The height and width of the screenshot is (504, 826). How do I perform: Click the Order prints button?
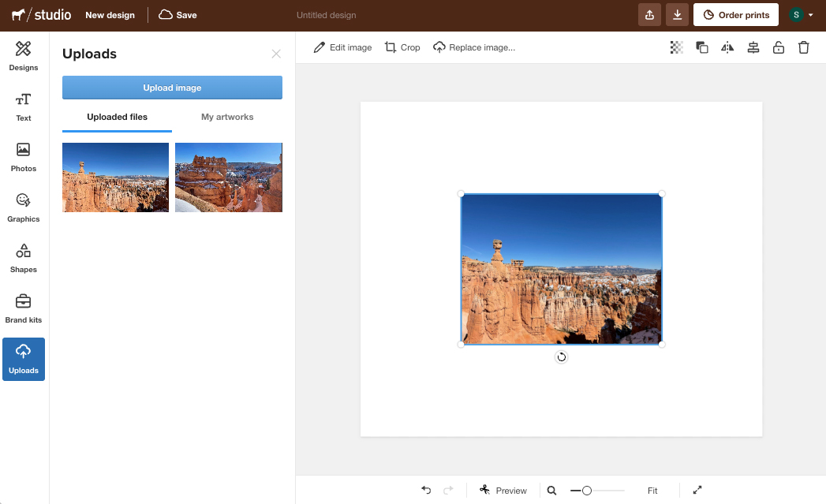click(735, 14)
